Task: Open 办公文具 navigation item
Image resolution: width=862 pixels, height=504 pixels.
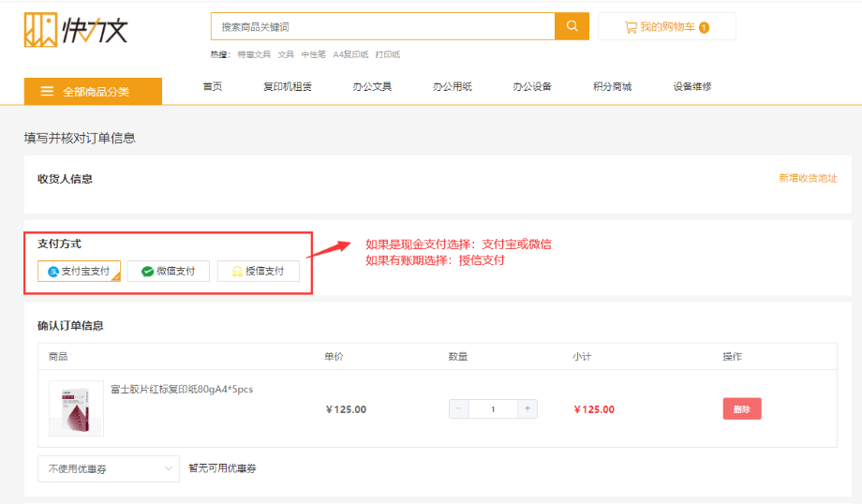Action: pos(372,87)
